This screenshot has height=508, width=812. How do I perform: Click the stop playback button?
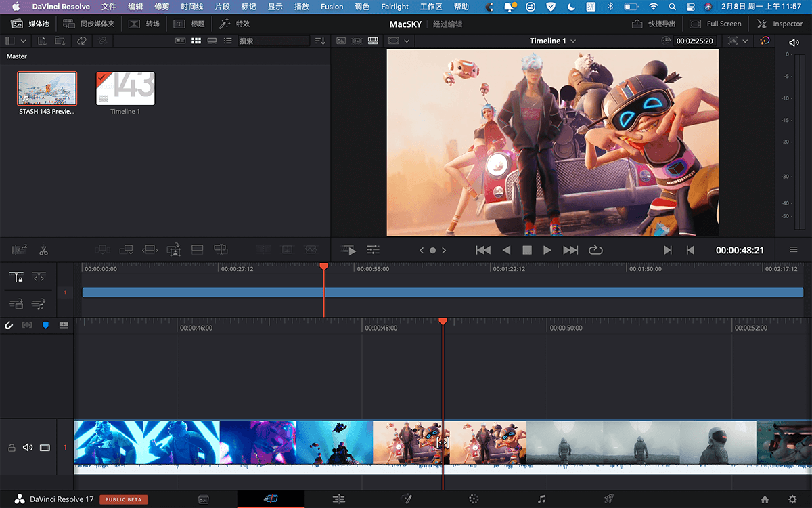click(527, 250)
